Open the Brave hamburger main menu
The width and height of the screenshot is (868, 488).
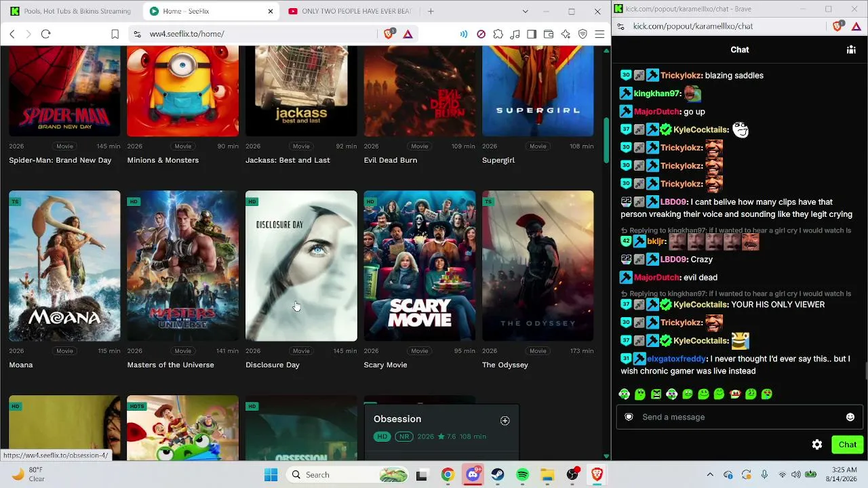(x=599, y=34)
